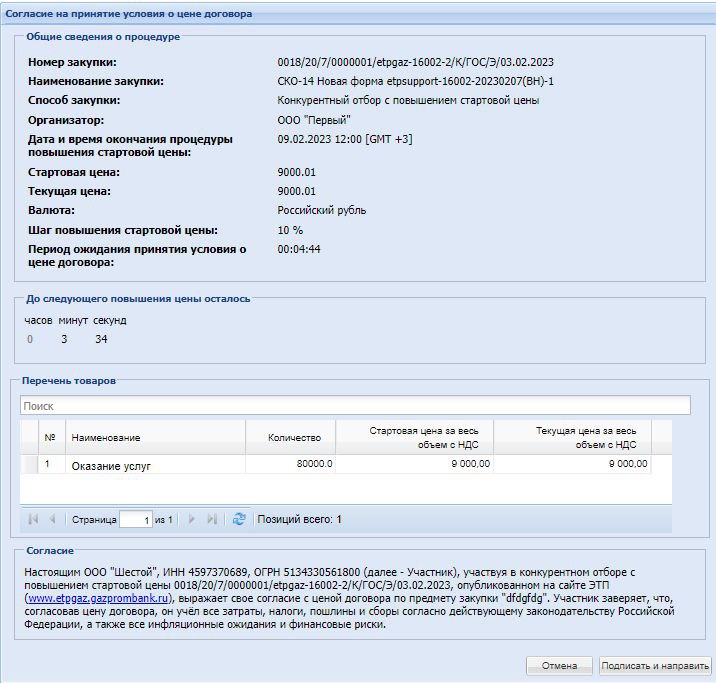Click Текущая цена за весь объем column header
The image size is (716, 683).
572,437
